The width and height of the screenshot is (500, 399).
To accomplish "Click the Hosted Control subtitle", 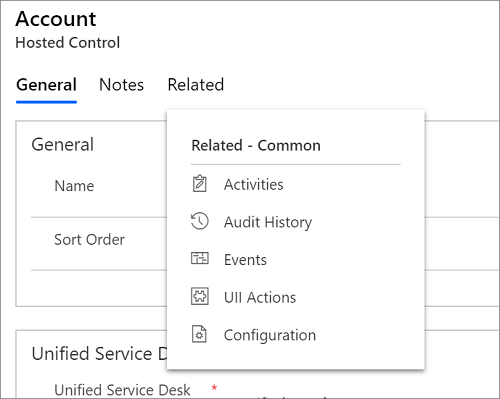I will point(68,43).
